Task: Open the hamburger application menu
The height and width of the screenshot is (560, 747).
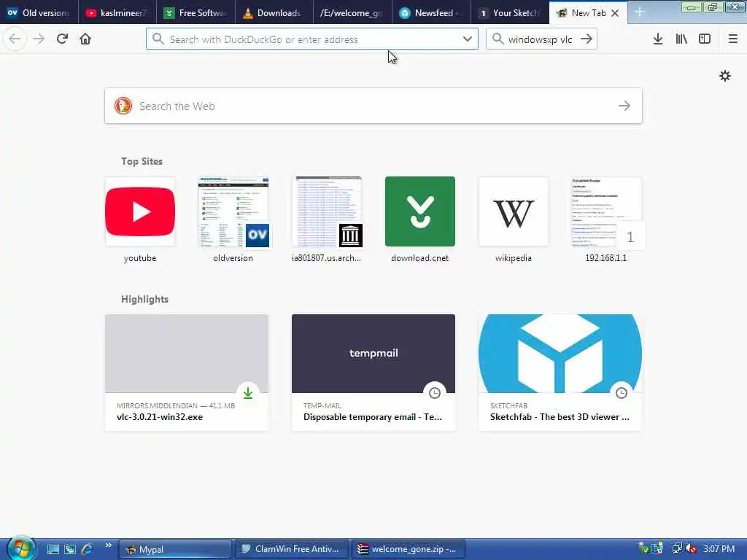Action: point(732,39)
